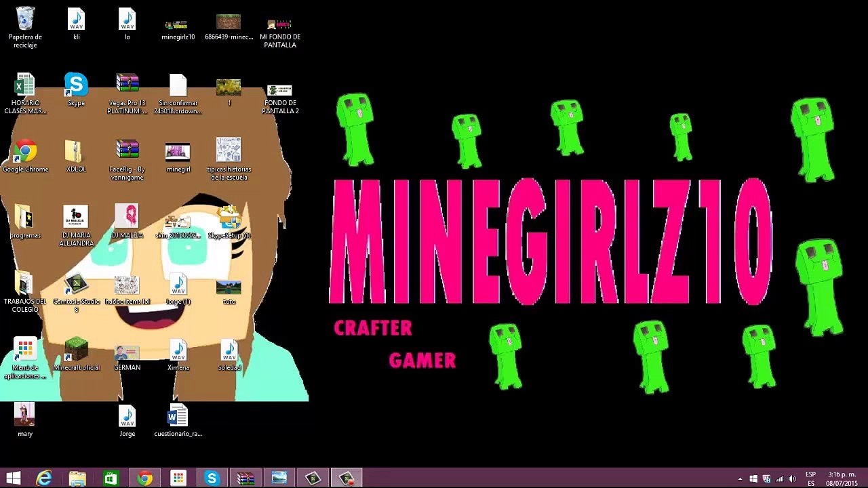Select the DJ MALEJA image file

[127, 222]
